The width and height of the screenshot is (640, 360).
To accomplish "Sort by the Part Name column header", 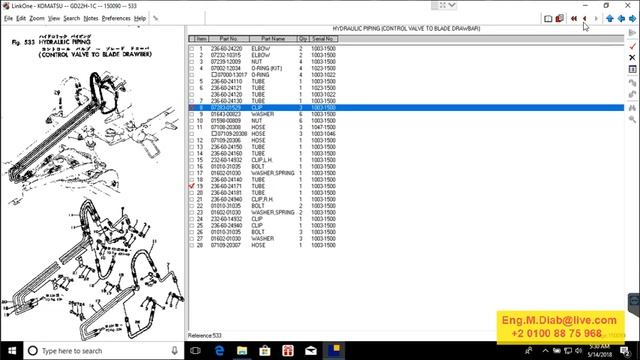I will [273, 39].
